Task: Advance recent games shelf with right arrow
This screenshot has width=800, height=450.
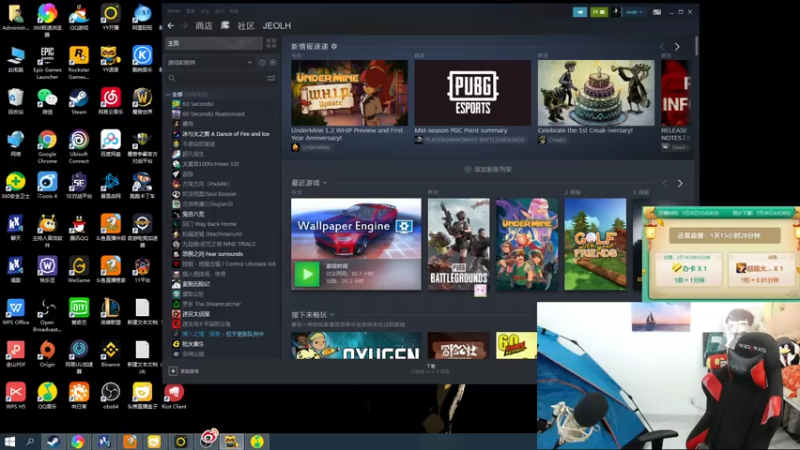Action: [x=680, y=183]
